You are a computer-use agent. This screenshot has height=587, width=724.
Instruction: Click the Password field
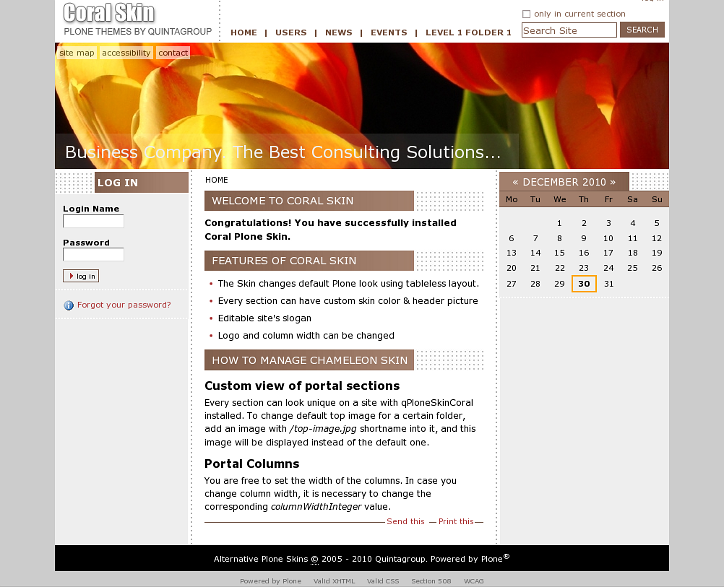tap(93, 254)
